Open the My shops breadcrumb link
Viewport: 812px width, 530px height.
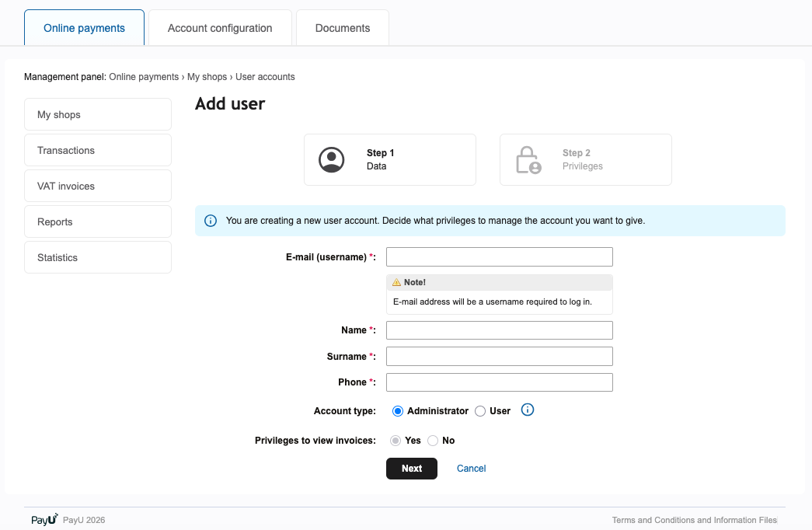coord(207,77)
